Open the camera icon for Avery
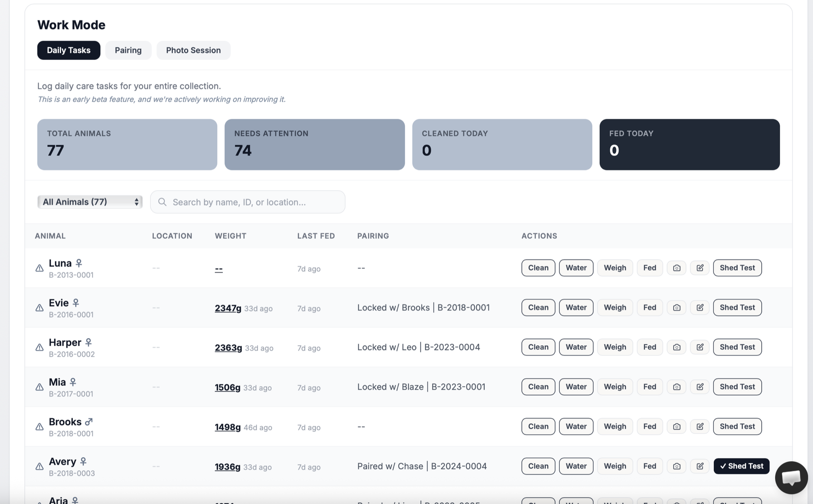The height and width of the screenshot is (504, 813). tap(676, 466)
